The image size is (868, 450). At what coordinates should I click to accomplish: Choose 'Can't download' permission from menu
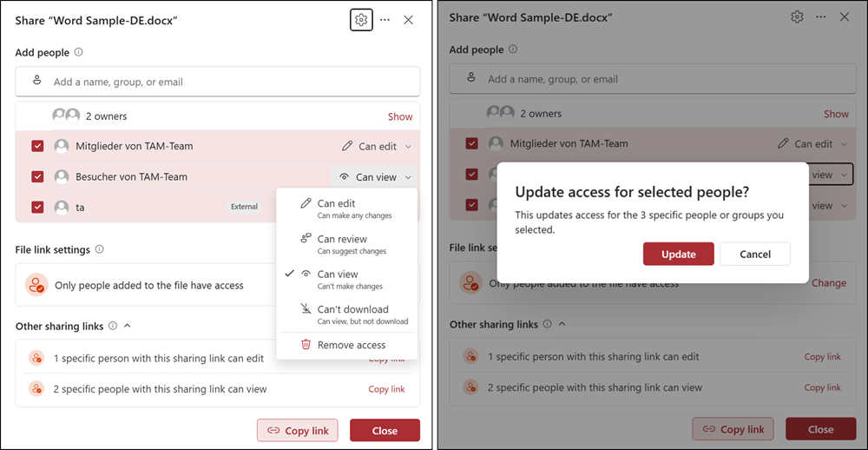pos(346,314)
